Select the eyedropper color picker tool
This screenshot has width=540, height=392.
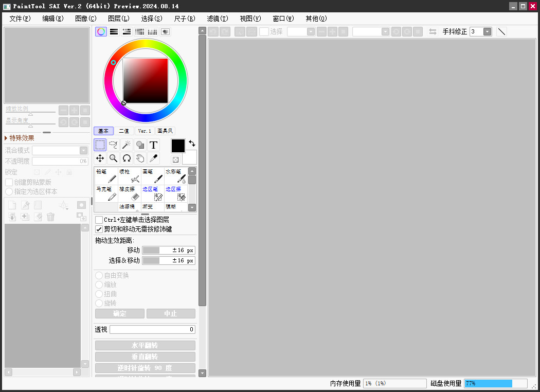point(154,158)
